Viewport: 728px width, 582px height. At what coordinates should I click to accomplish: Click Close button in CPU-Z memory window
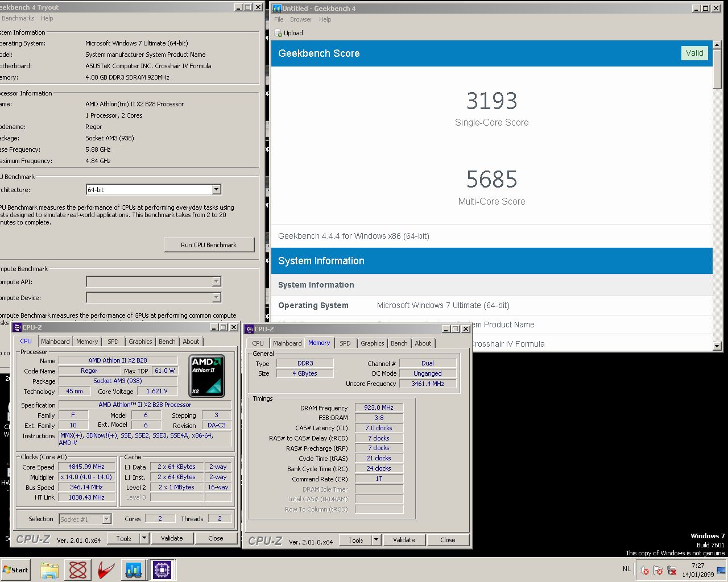448,540
